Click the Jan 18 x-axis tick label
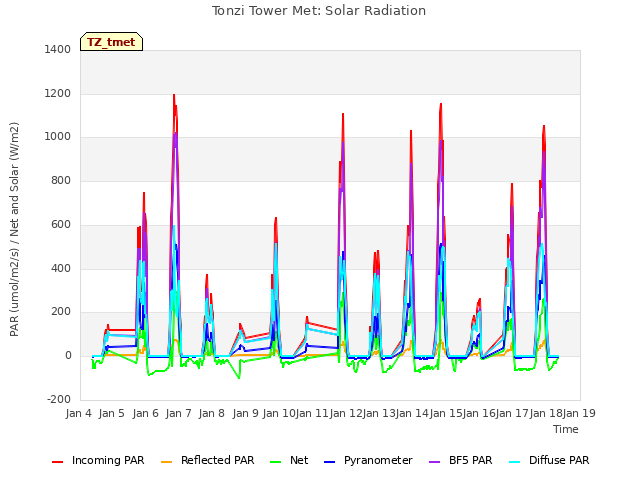640x480 pixels. tap(546, 413)
